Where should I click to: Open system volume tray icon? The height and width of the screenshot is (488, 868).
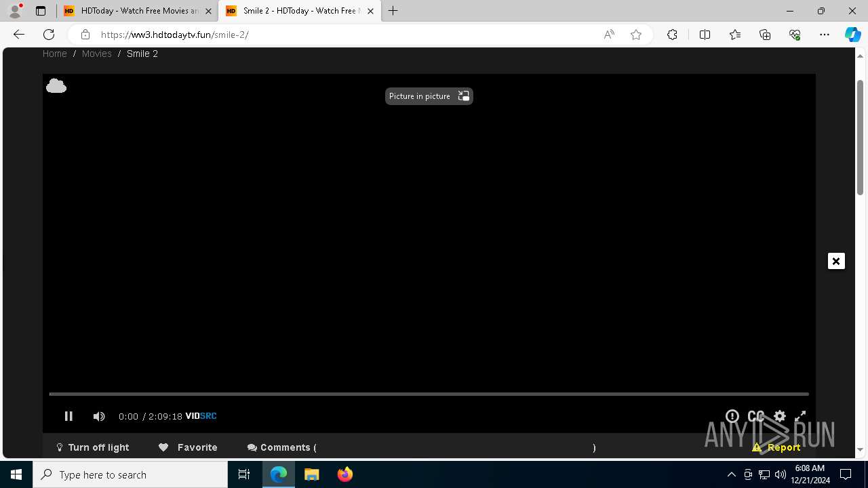point(781,474)
